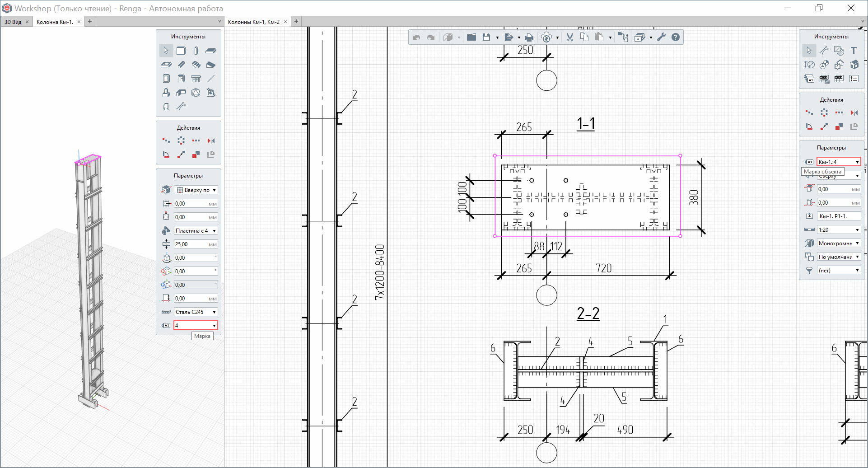Viewport: 868px width, 468px height.
Task: Click the dimension text 7x1200=8400
Action: coord(380,272)
